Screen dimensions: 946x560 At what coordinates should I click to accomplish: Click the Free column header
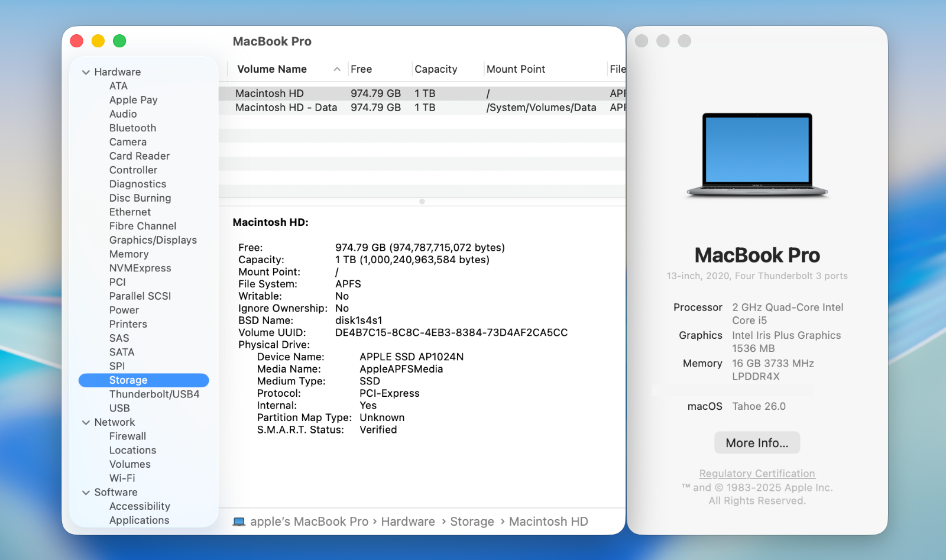361,69
